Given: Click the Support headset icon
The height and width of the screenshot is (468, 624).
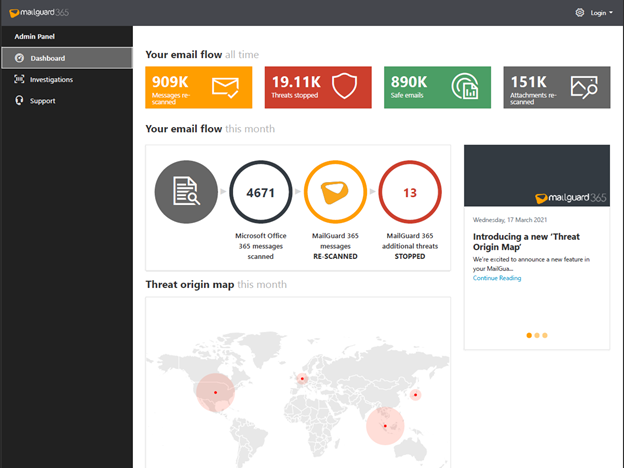Looking at the screenshot, I should point(19,100).
